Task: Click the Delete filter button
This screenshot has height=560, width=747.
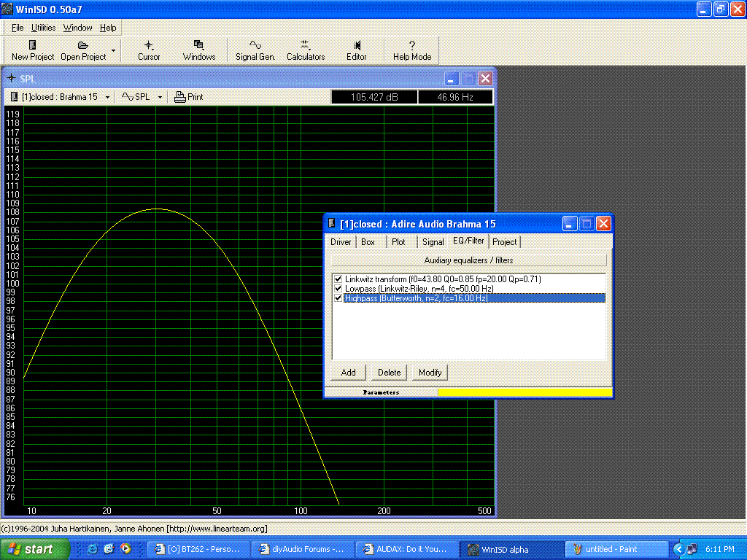Action: coord(390,373)
